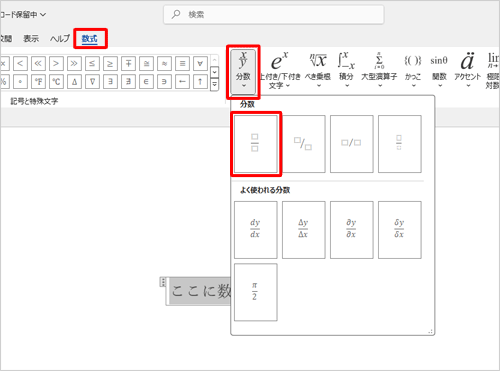Image resolution: width=500 pixels, height=371 pixels.
Task: Insert the minus-plus symbol
Action: point(128,63)
